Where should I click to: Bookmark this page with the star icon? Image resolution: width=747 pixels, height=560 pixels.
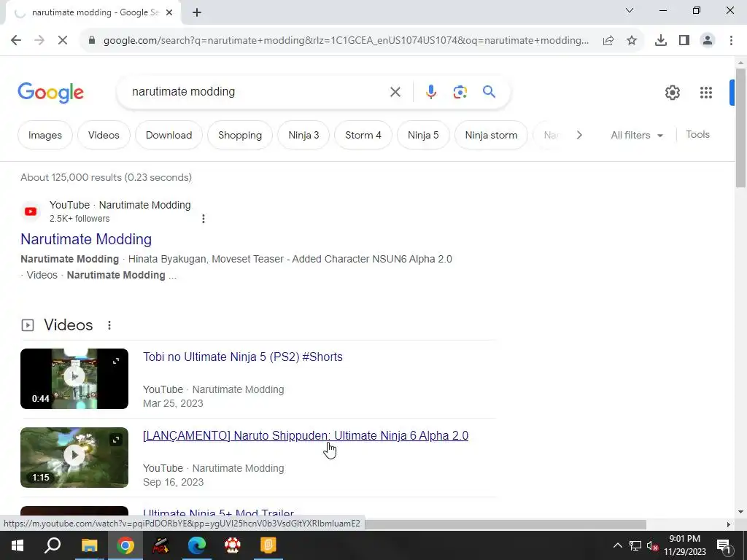click(632, 41)
